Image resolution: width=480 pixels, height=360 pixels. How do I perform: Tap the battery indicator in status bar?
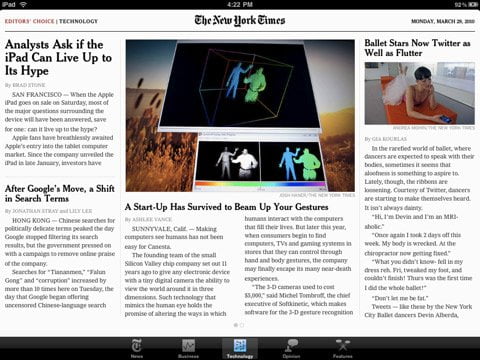tap(473, 4)
